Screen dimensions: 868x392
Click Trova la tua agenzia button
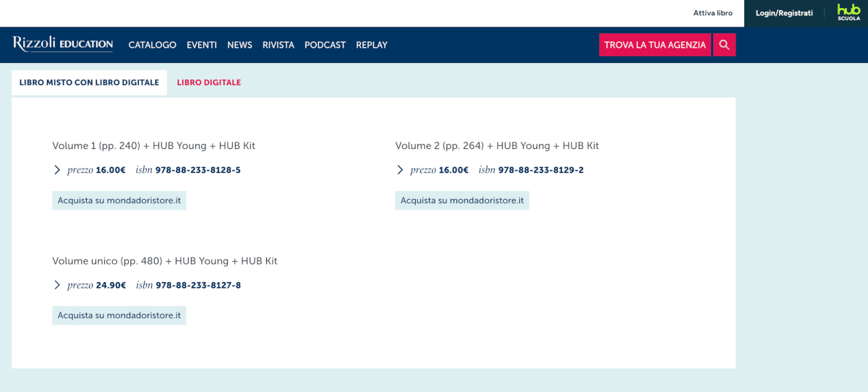pos(655,45)
